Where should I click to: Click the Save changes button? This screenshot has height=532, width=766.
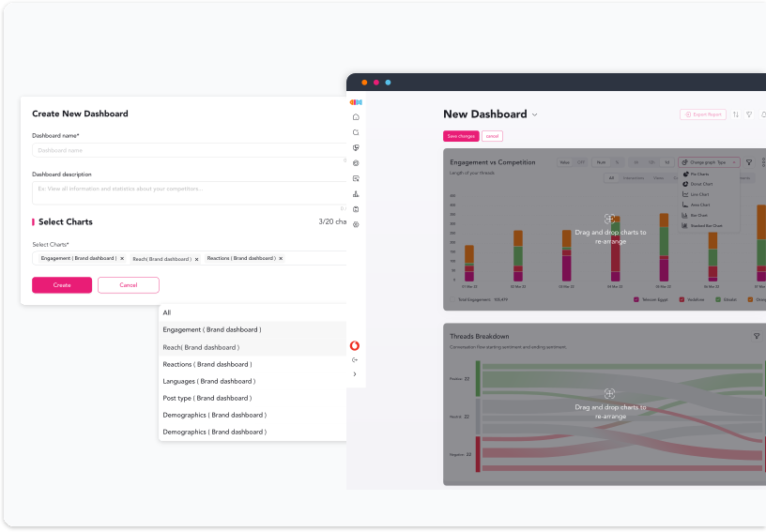461,136
